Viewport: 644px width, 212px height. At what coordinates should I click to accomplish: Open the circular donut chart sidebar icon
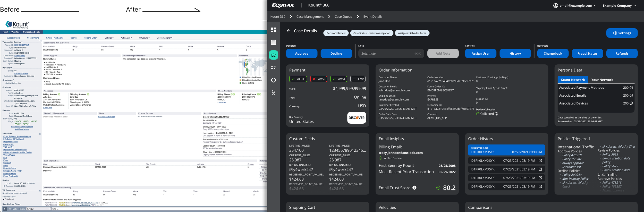(274, 80)
